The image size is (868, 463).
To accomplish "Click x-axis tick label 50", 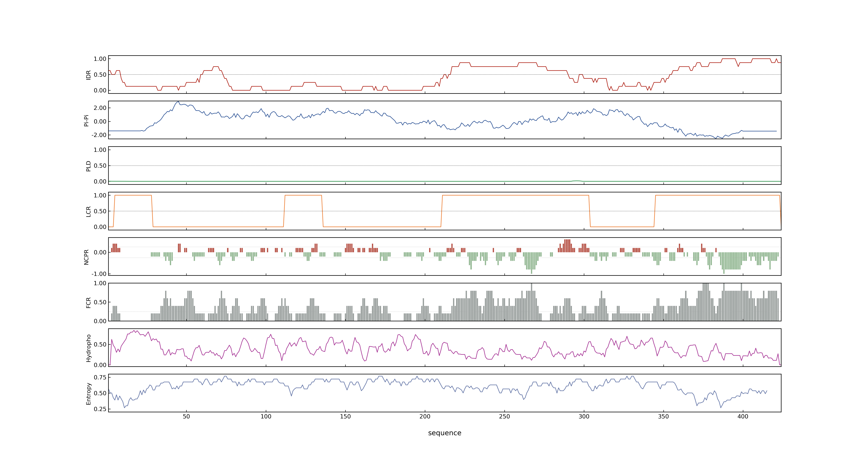I will 186,416.
